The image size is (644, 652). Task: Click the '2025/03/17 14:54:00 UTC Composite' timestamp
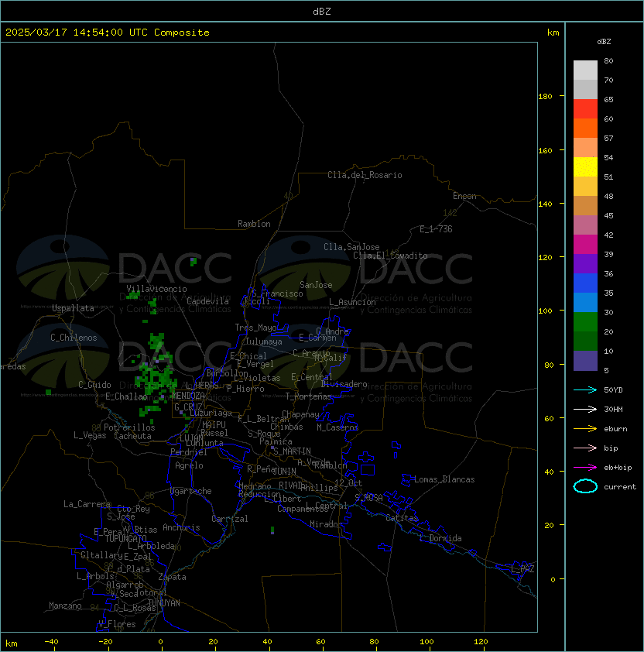(x=108, y=33)
